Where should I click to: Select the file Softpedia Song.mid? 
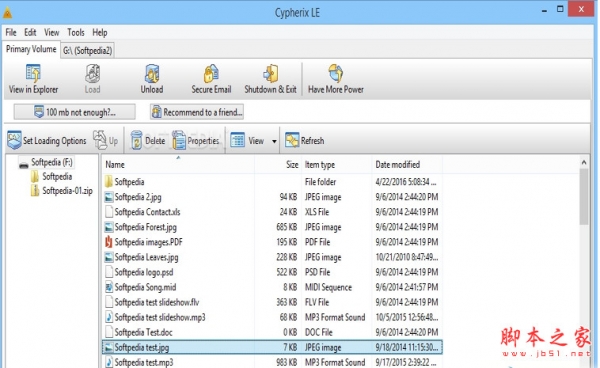point(272,287)
